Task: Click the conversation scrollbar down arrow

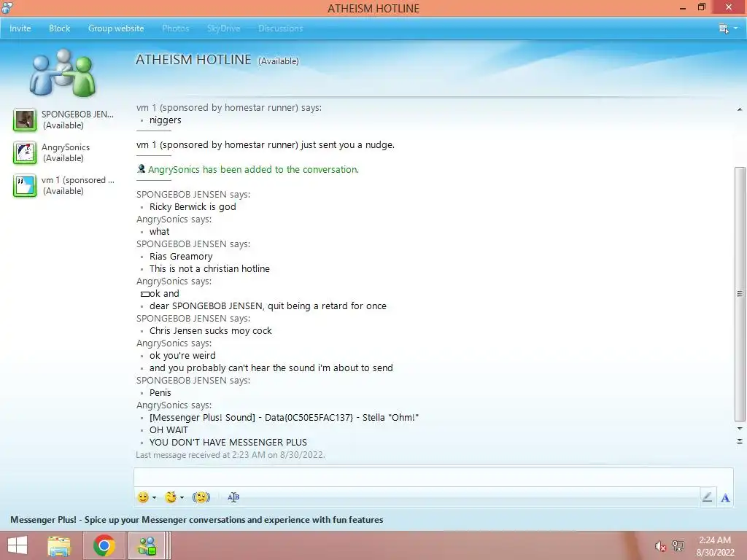Action: 740,429
